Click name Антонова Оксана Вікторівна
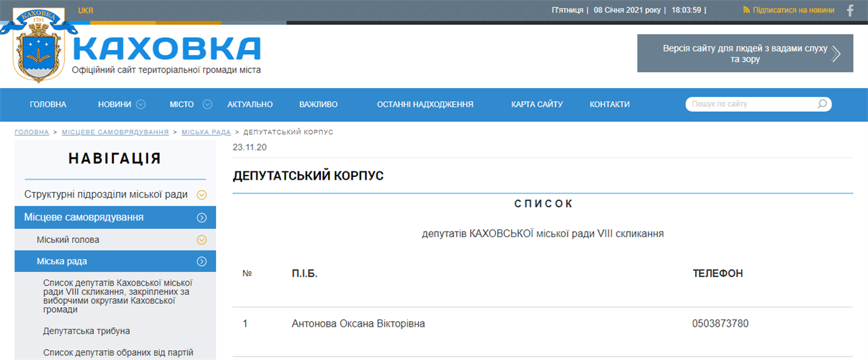The width and height of the screenshot is (868, 360). 358,324
